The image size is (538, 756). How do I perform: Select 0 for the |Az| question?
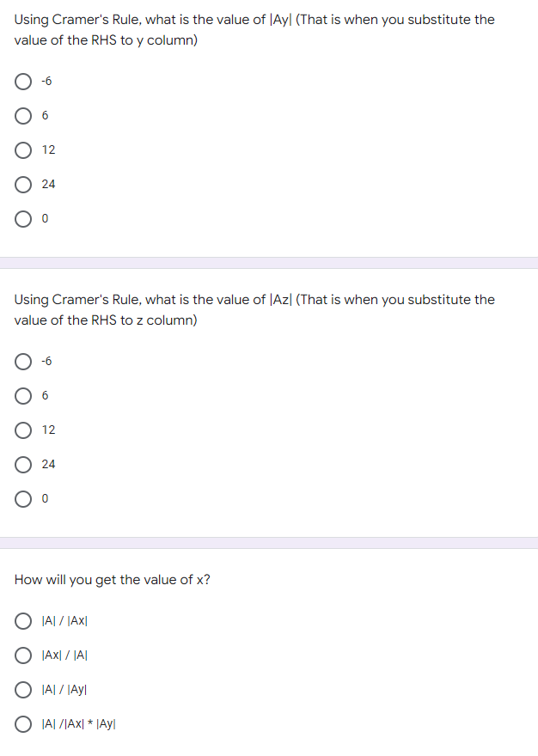coord(23,498)
